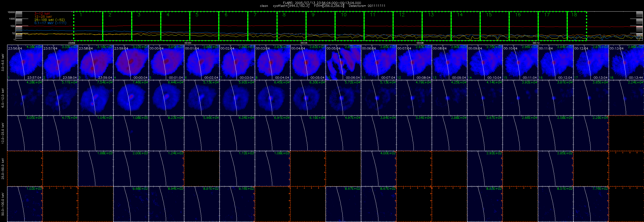This screenshot has width=644, height=222.
Task: Click the 00:00 tick label on time axis
Action: [188, 43]
